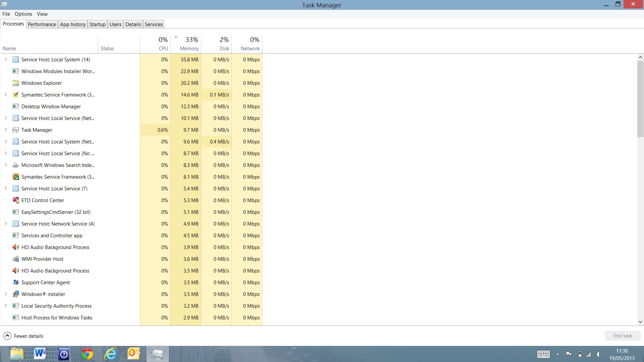Click the scrollbar up arrow
Image resolution: width=644 pixels, height=362 pixels.
[640, 57]
